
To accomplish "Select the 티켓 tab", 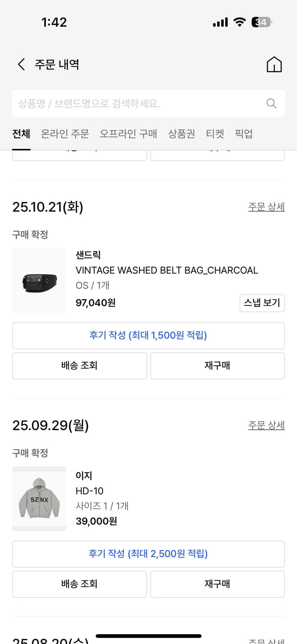I will (x=215, y=134).
